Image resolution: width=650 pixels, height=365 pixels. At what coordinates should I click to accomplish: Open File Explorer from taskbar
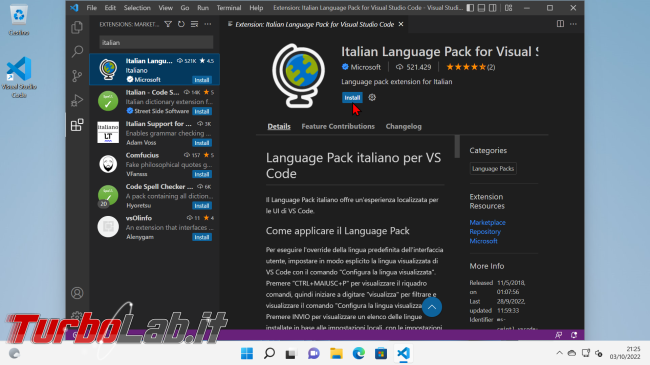[336, 353]
